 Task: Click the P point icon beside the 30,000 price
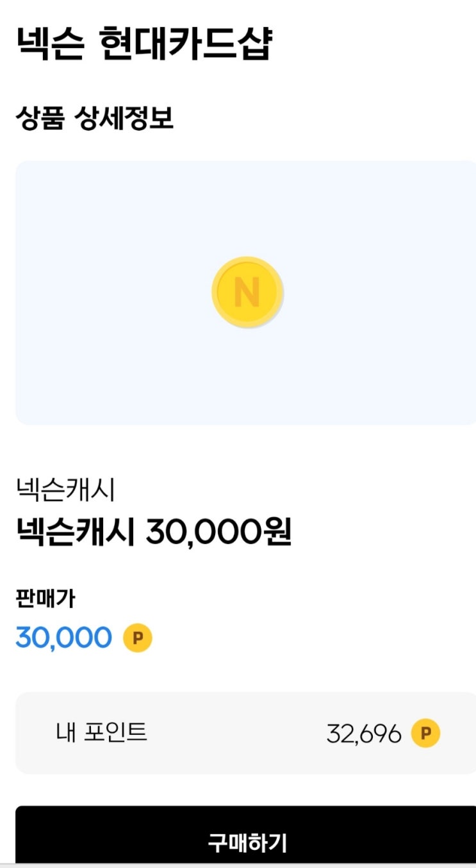click(137, 638)
